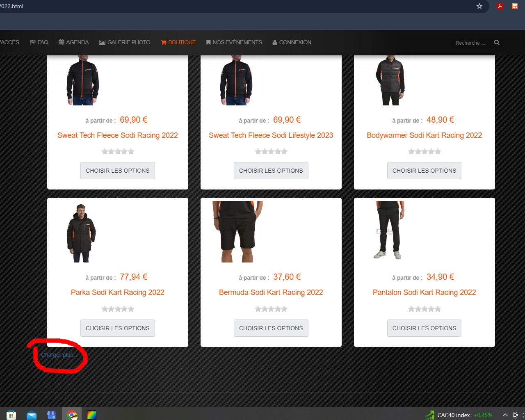Select the BOUTIQUE menu item
The width and height of the screenshot is (525, 420).
(178, 42)
